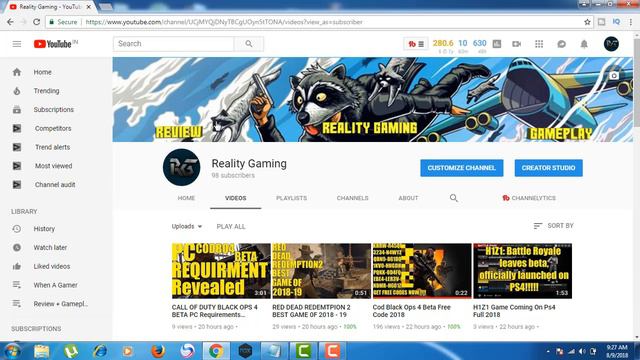Click the H1Z1 Battle Royale thumbnail
The width and height of the screenshot is (640, 360).
click(x=522, y=271)
